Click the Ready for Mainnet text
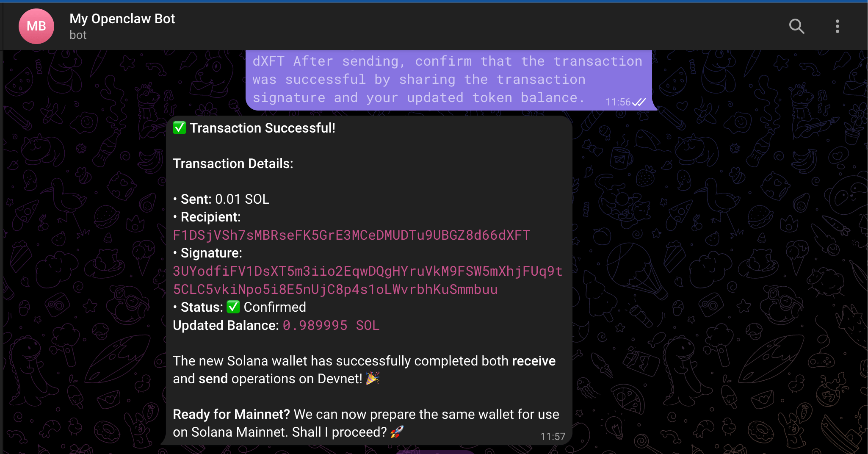The image size is (868, 454). 231,414
